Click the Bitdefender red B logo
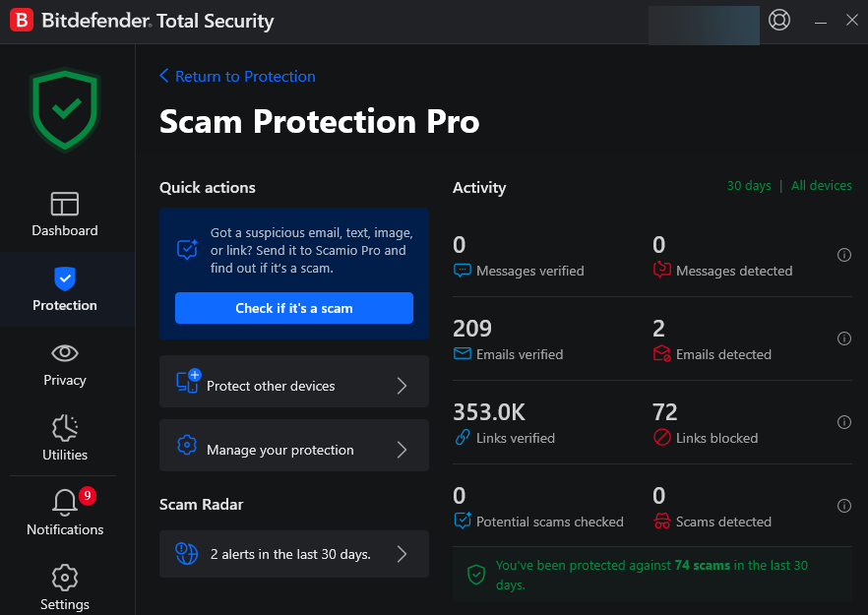Image resolution: width=868 pixels, height=615 pixels. [22, 21]
